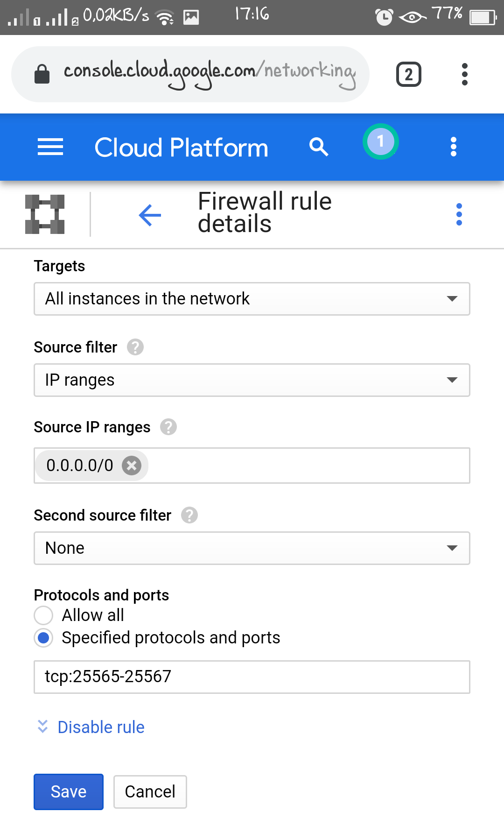Open Firewall rule details overflow menu
Image resolution: width=504 pixels, height=840 pixels.
[x=459, y=214]
